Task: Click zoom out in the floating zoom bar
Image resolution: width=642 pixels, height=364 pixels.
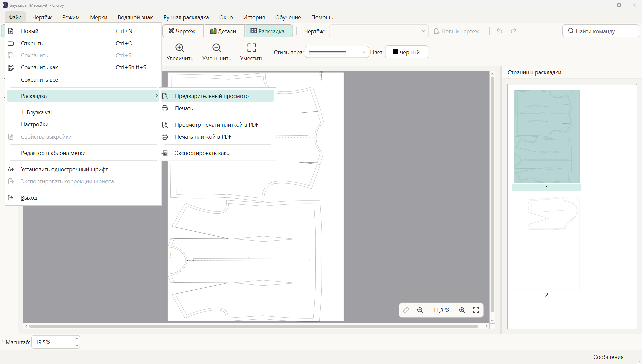Action: 420,310
